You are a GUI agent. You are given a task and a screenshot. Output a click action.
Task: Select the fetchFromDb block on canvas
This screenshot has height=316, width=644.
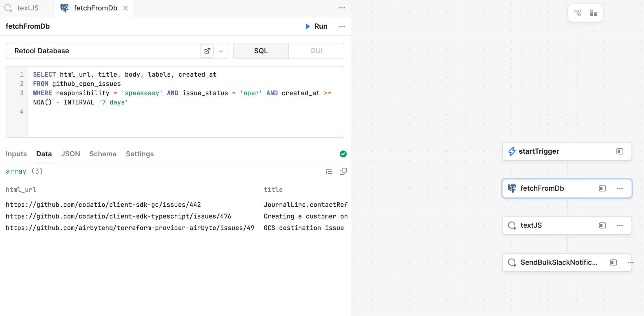[567, 188]
